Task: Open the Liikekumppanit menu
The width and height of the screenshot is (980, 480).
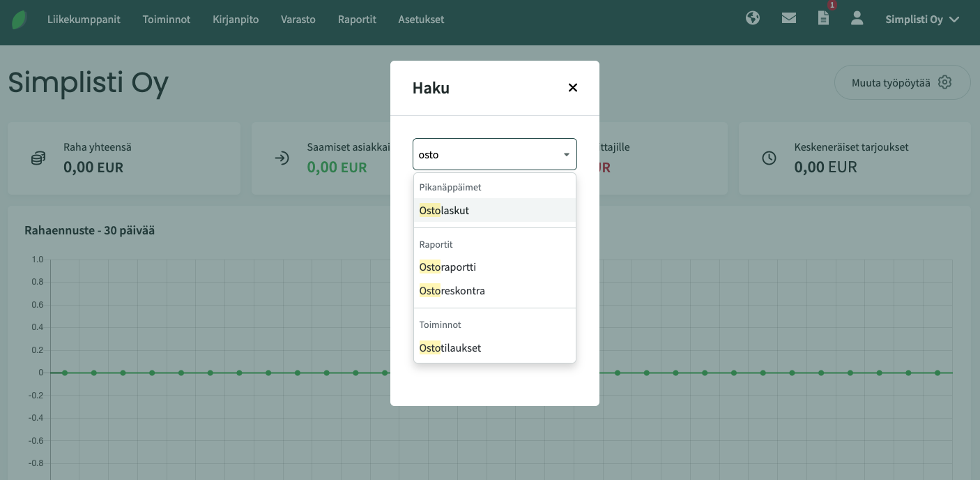Action: [84, 20]
